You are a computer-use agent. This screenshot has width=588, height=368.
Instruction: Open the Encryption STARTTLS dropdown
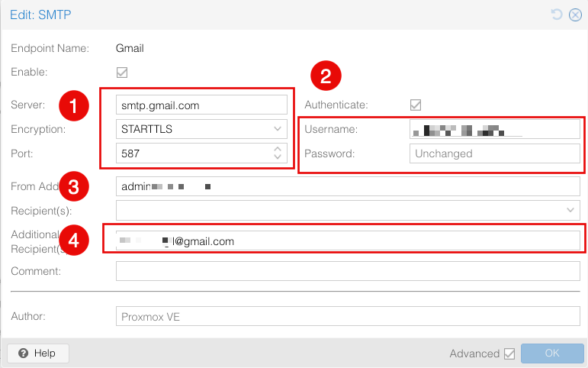pos(278,129)
